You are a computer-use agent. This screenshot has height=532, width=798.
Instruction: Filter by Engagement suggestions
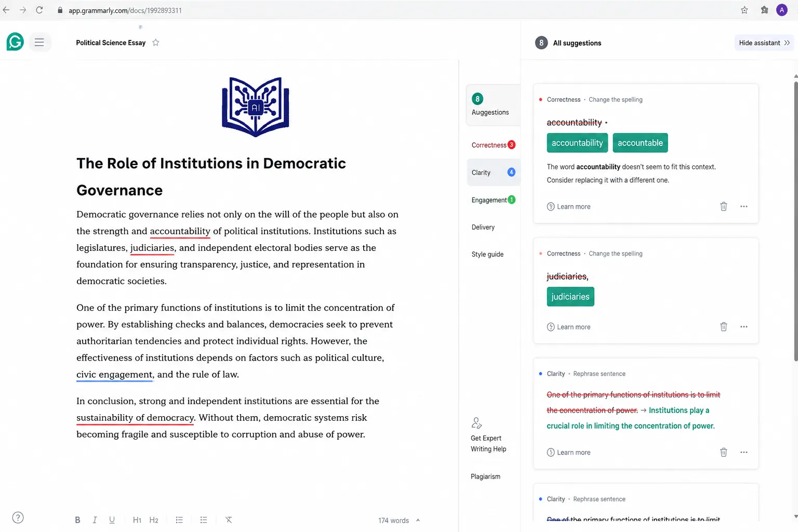[x=493, y=200]
